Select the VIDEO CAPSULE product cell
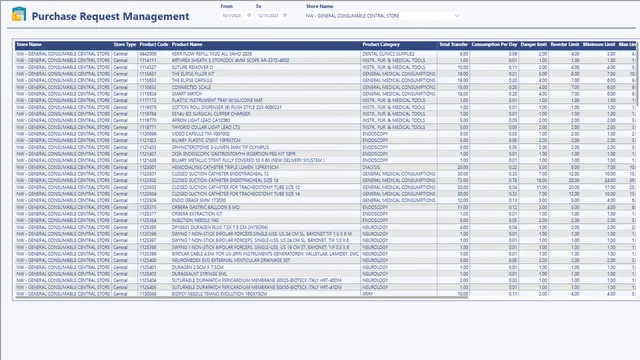Screen dimensions: 640x360 [200, 134]
